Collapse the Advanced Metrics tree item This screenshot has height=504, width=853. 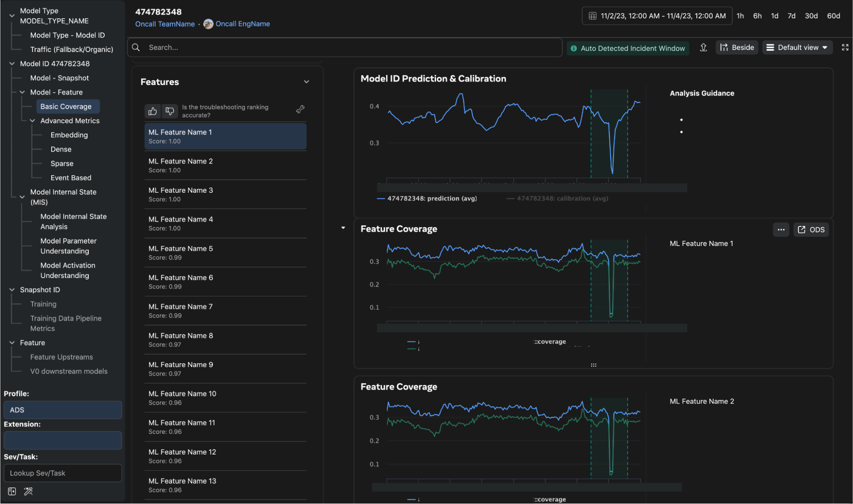[x=32, y=120]
